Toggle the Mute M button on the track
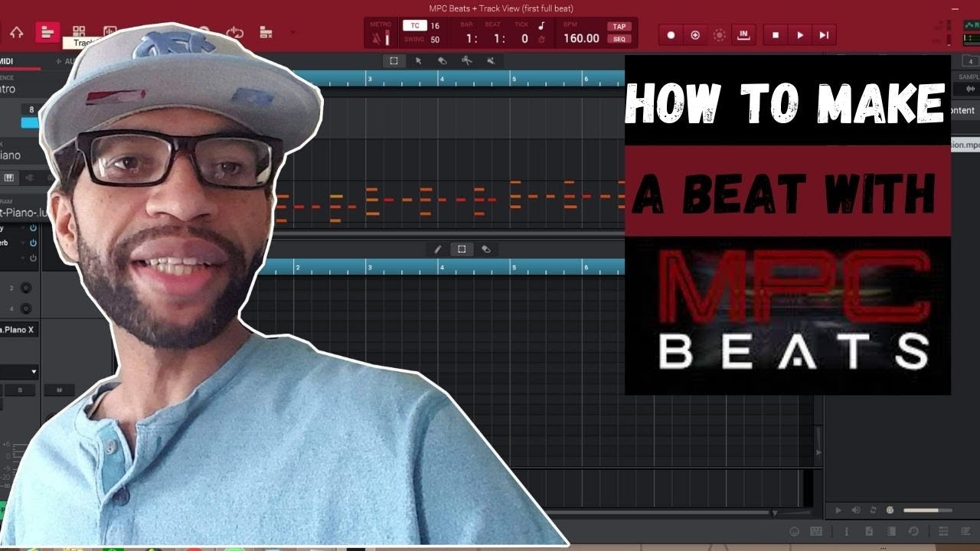This screenshot has width=980, height=551. point(59,390)
